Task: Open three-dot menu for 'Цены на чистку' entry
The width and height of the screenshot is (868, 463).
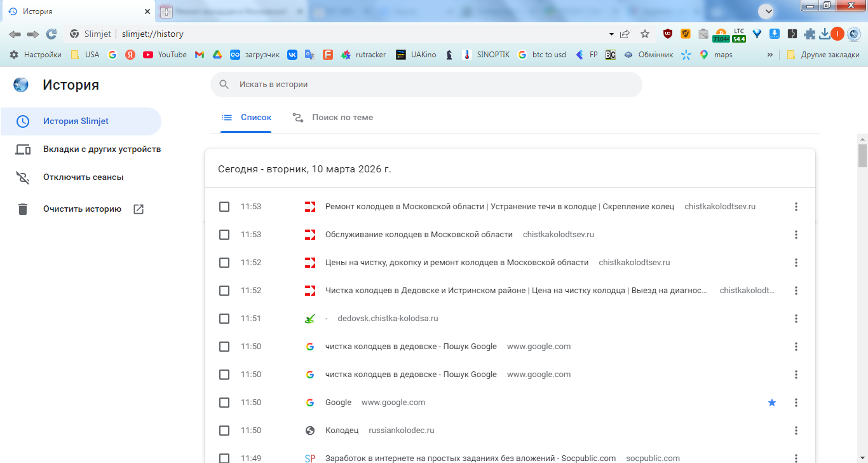Action: [x=796, y=263]
